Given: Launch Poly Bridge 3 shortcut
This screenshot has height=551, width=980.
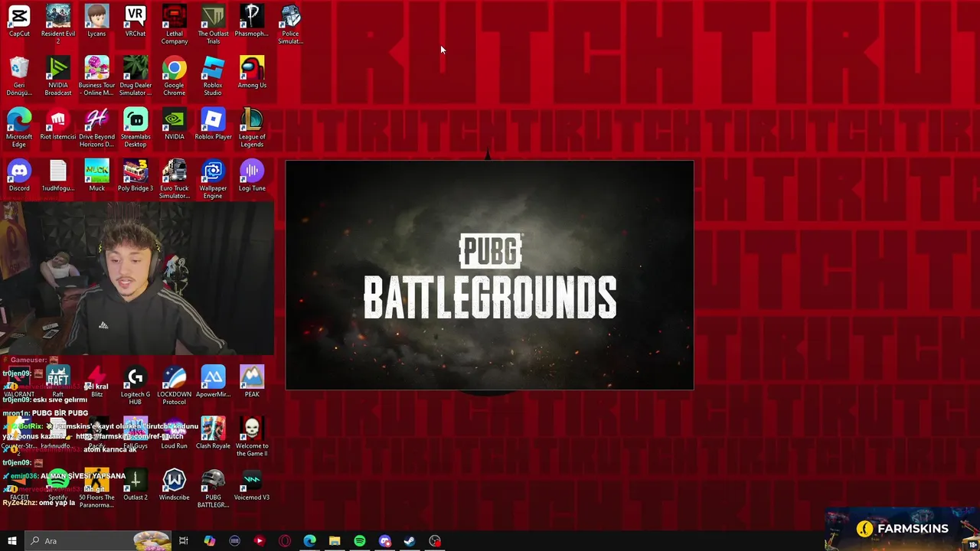Looking at the screenshot, I should pos(136,175).
